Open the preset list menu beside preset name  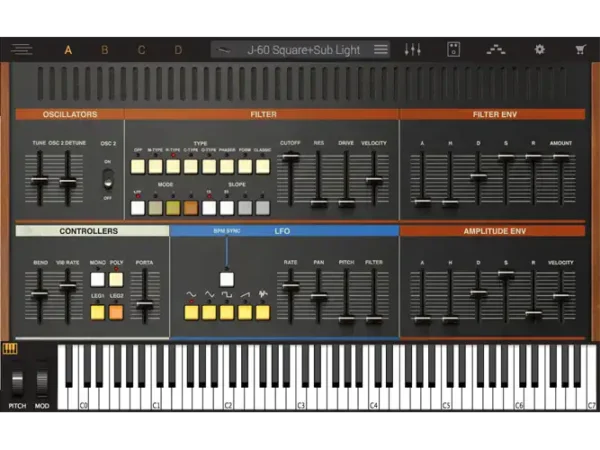[380, 50]
